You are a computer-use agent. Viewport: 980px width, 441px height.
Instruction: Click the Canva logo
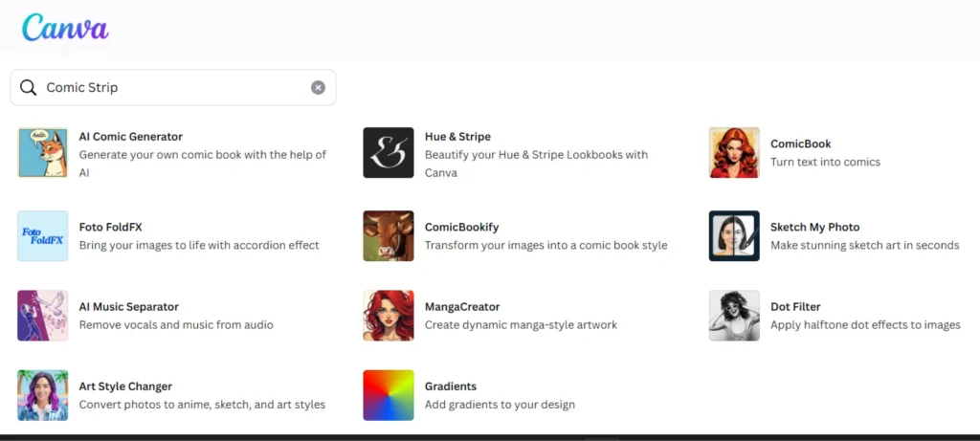(65, 28)
